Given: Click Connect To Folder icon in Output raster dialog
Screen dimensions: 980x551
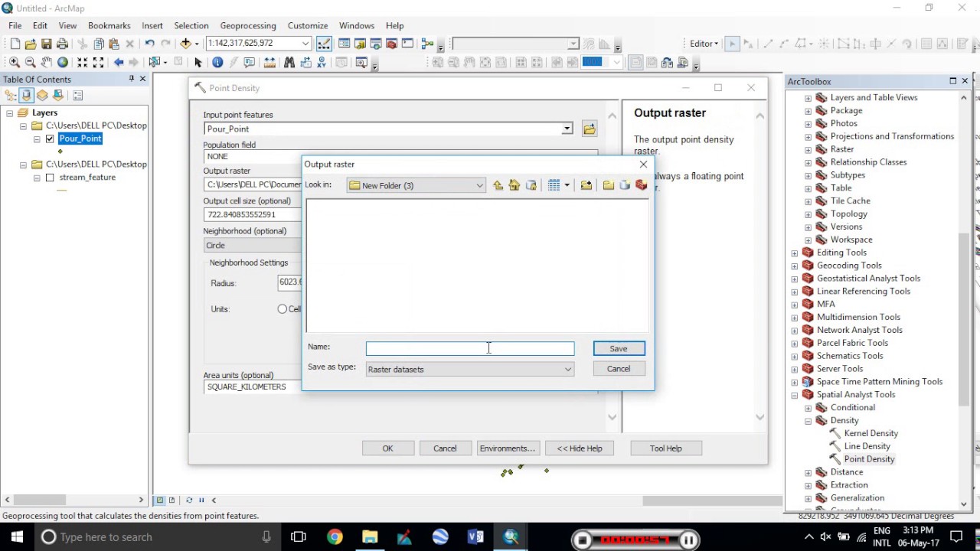Looking at the screenshot, I should pos(586,185).
